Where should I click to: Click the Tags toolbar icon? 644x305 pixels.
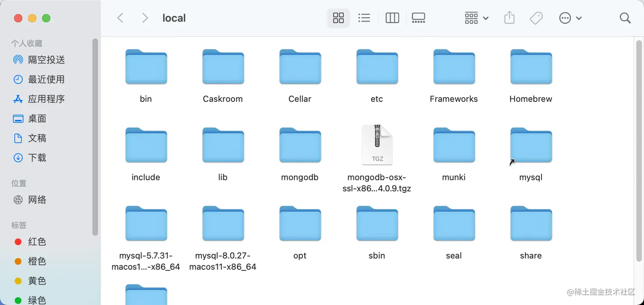click(536, 18)
